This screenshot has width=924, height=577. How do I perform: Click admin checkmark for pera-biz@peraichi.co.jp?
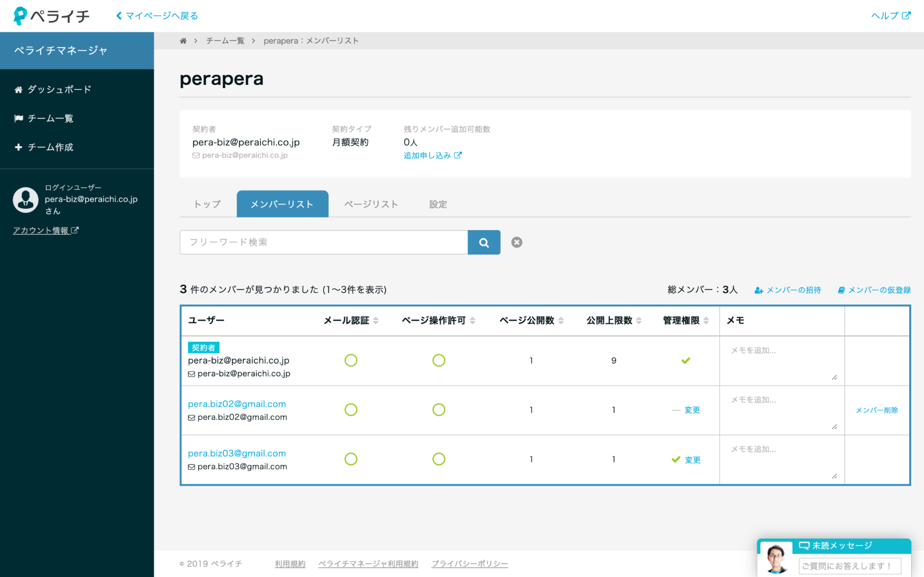click(x=686, y=360)
